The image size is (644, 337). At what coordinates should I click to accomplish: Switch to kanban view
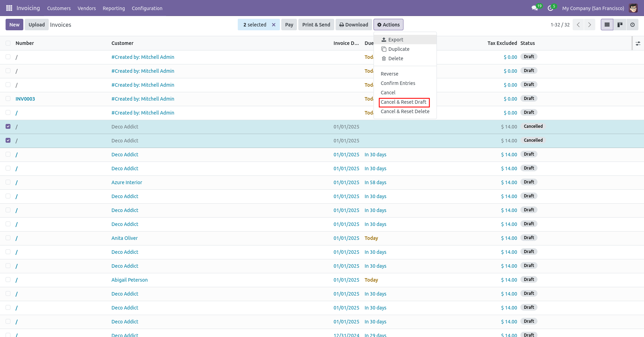pyautogui.click(x=620, y=25)
